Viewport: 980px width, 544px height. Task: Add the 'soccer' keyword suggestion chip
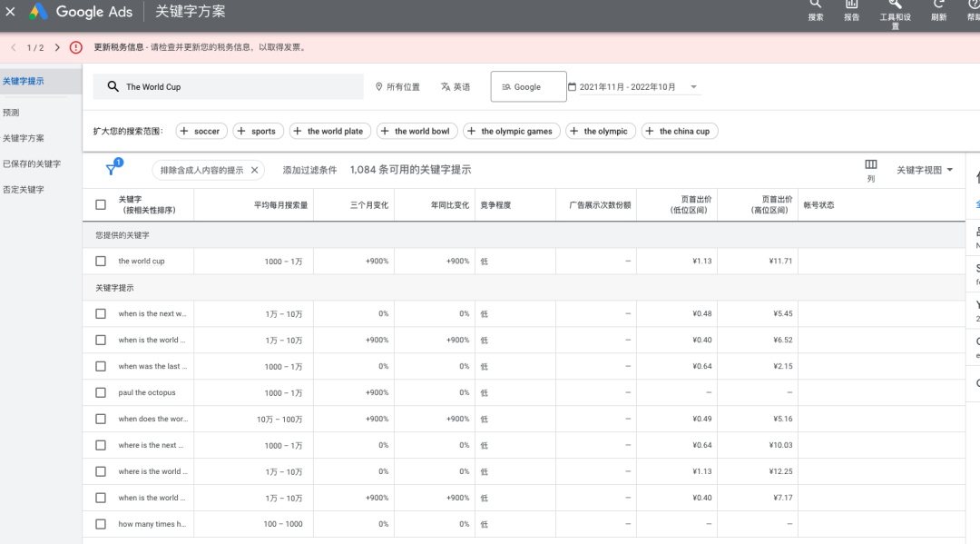[x=201, y=130]
